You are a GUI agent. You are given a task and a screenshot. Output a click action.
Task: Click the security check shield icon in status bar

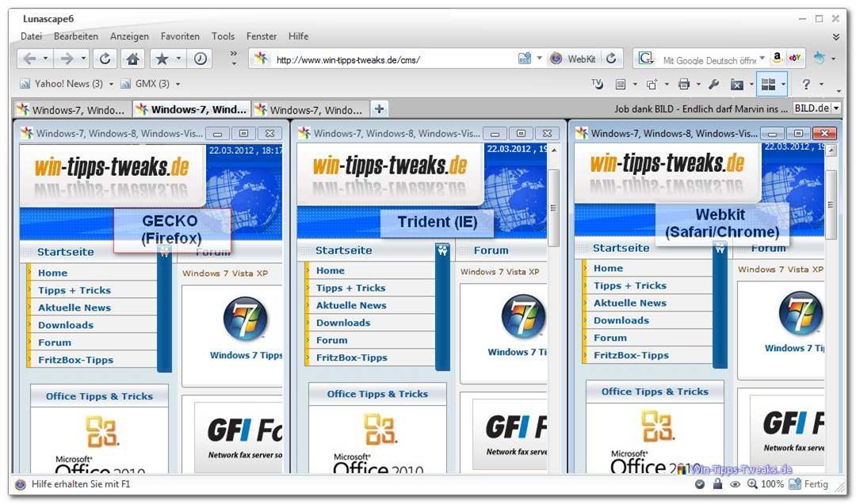tap(699, 484)
